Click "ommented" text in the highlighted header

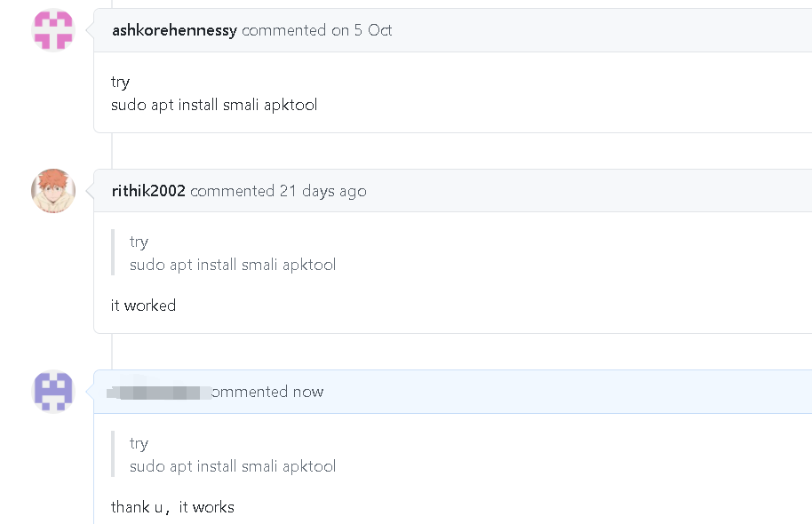pos(251,392)
